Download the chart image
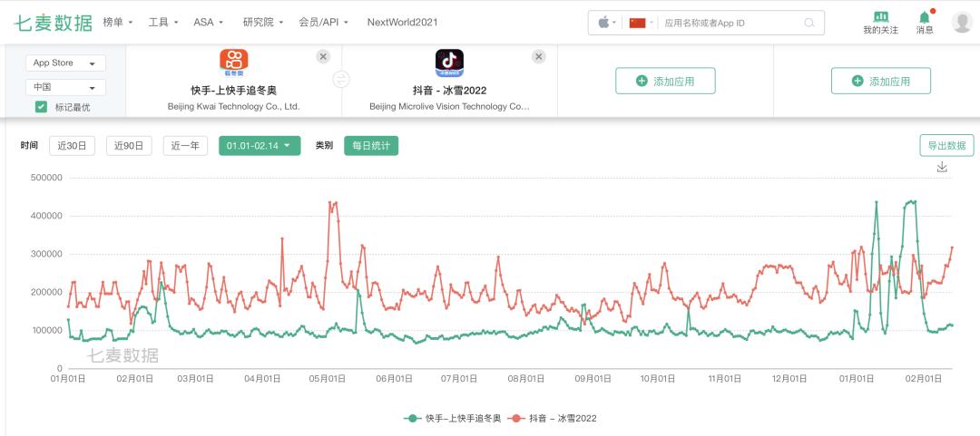Viewport: 980px width, 436px height. pyautogui.click(x=942, y=167)
